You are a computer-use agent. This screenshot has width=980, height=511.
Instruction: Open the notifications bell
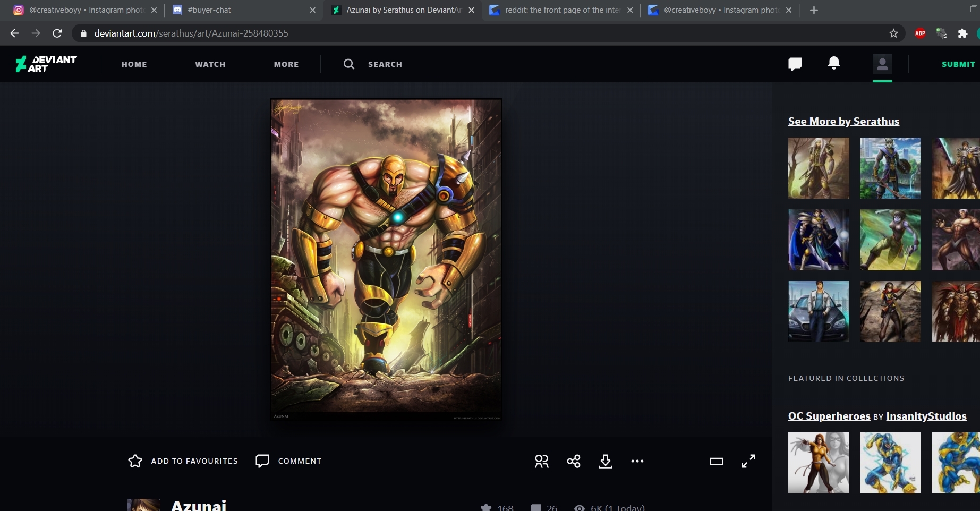tap(834, 63)
